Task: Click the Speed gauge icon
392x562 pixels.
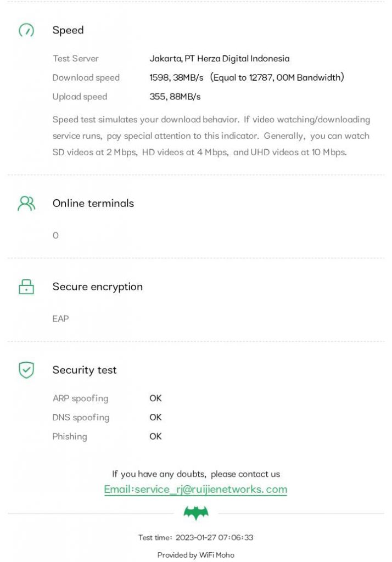Action: (26, 31)
